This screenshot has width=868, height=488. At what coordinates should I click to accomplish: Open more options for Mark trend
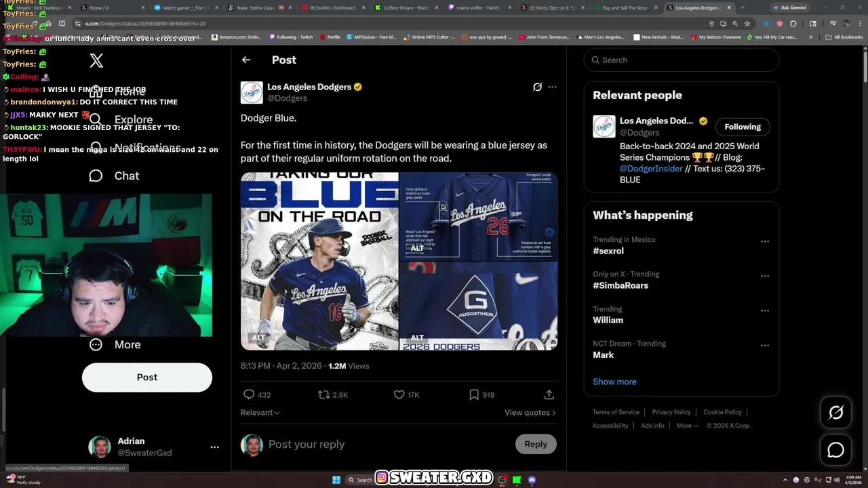point(765,345)
